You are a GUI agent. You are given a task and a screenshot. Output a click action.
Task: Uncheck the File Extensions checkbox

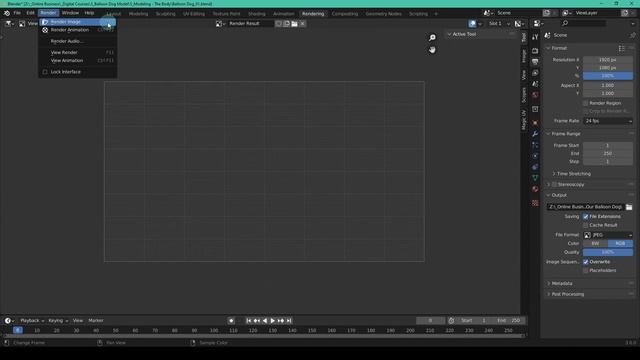point(586,216)
